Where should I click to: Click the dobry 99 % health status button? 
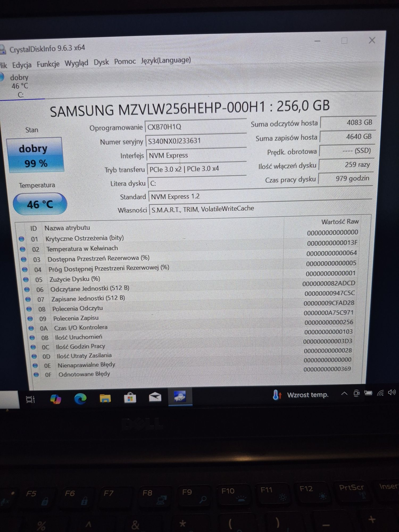coord(35,155)
